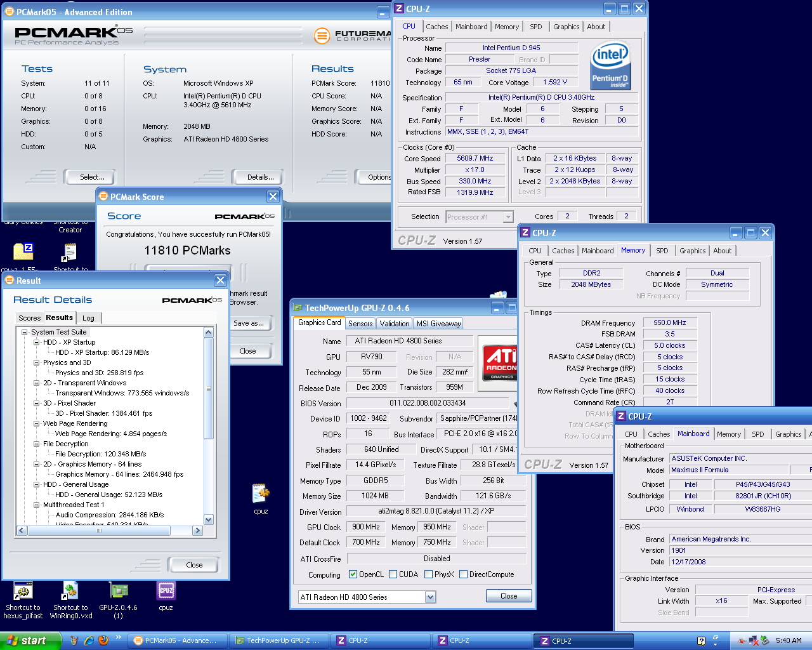Click the PCMark05 title bar icon
812x650 pixels.
click(10, 12)
